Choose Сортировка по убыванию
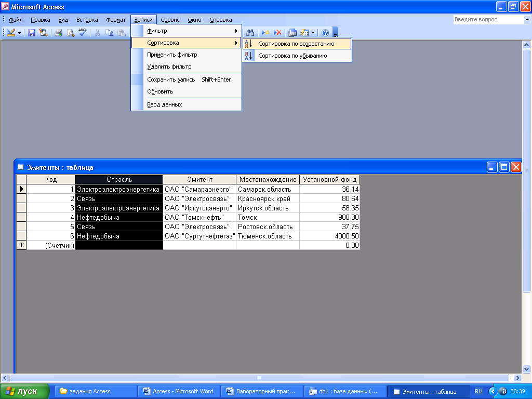The height and width of the screenshot is (399, 532). coord(297,56)
